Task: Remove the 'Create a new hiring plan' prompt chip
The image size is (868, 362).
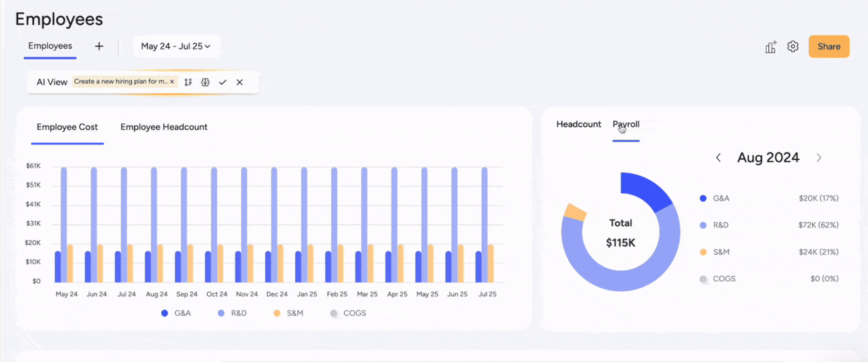Action: click(172, 82)
